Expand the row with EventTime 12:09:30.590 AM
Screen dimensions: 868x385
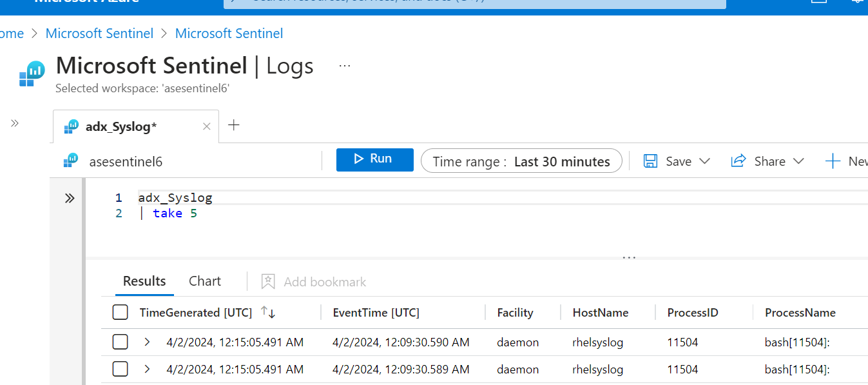(x=147, y=342)
